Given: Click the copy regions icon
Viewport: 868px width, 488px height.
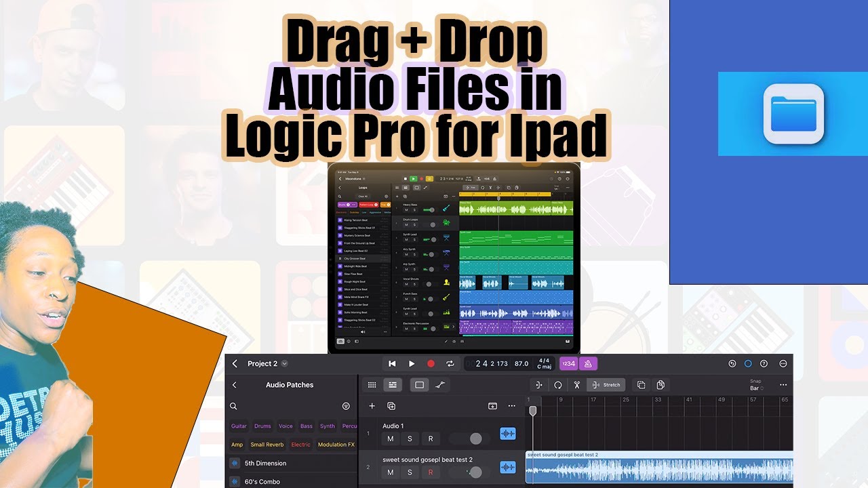Looking at the screenshot, I should 641,385.
